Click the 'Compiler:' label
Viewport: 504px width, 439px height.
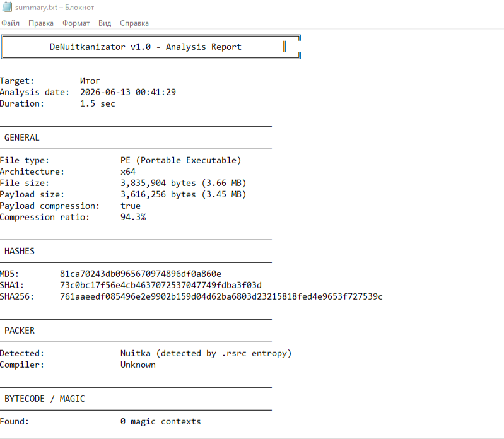click(21, 365)
